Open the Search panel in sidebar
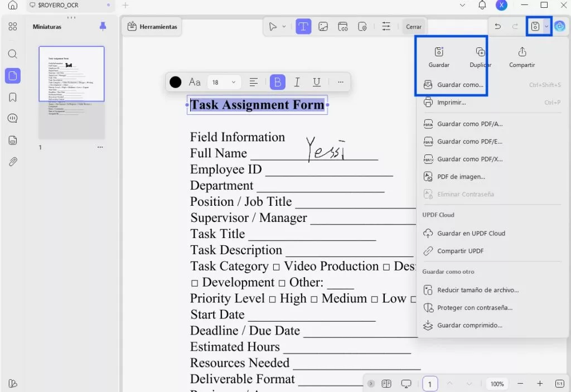 pos(12,54)
